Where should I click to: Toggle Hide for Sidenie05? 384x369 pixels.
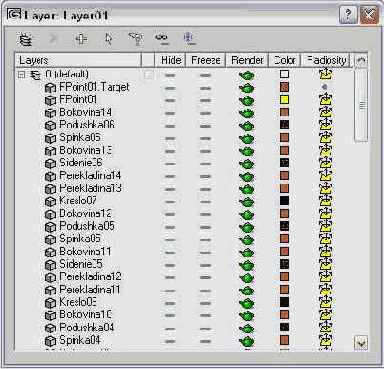click(170, 265)
